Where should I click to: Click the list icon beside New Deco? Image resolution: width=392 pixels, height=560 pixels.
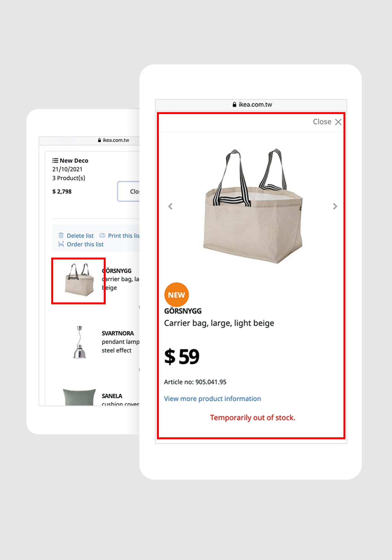tap(55, 161)
